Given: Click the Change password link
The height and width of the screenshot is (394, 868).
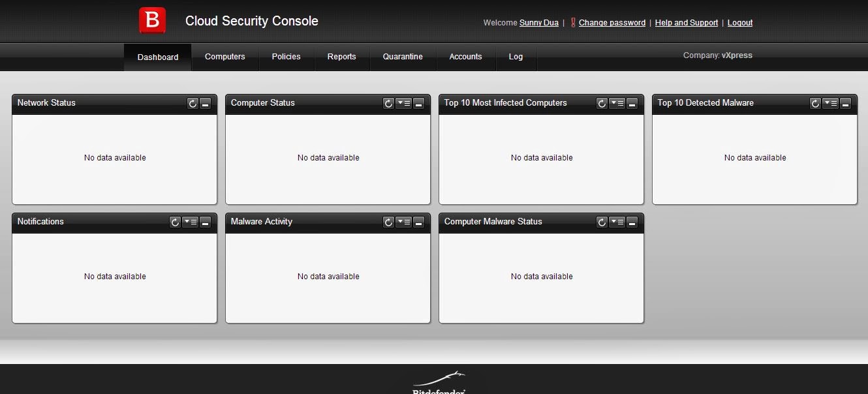Looking at the screenshot, I should [612, 23].
